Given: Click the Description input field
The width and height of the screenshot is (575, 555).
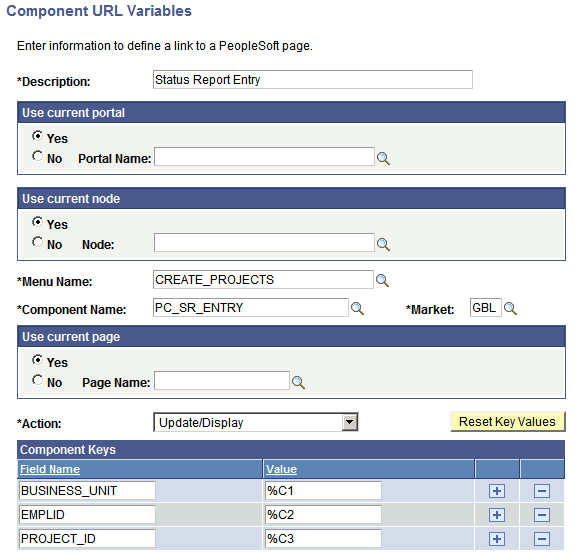Looking at the screenshot, I should [x=313, y=80].
